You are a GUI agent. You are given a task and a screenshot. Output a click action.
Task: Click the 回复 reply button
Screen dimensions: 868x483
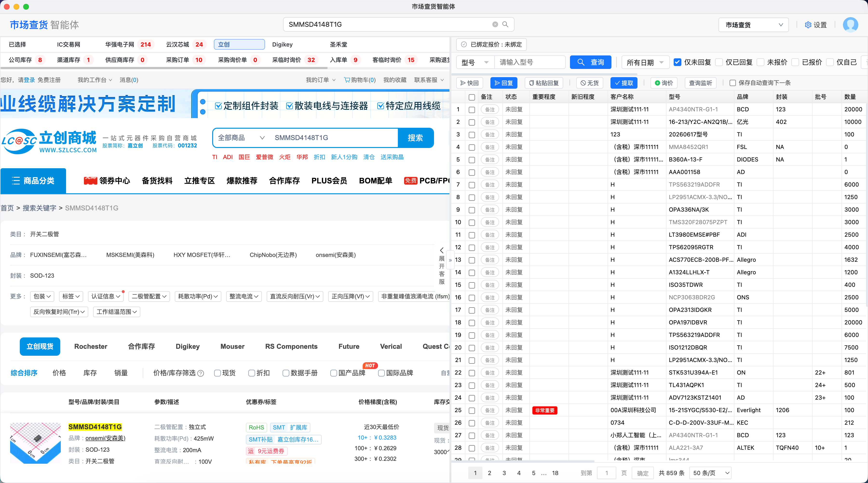[503, 83]
